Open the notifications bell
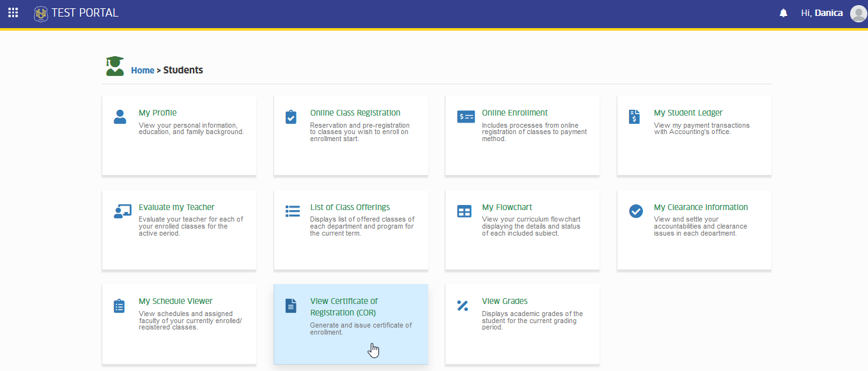Screen dimensions: 868x371 pyautogui.click(x=784, y=13)
